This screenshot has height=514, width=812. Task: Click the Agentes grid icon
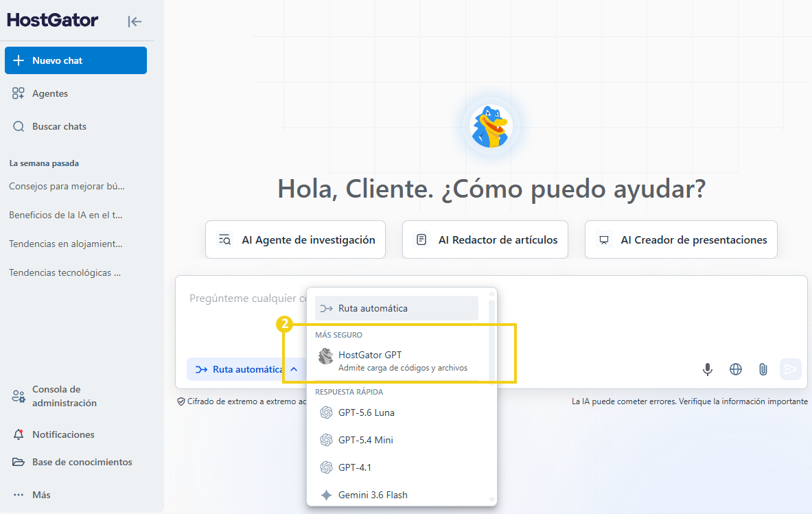coord(18,93)
